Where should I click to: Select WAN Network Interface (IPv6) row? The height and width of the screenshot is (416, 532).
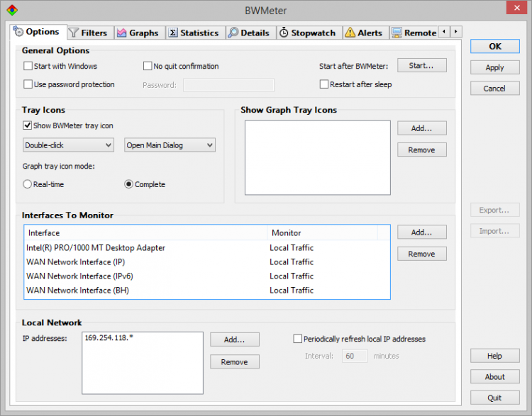coord(207,276)
